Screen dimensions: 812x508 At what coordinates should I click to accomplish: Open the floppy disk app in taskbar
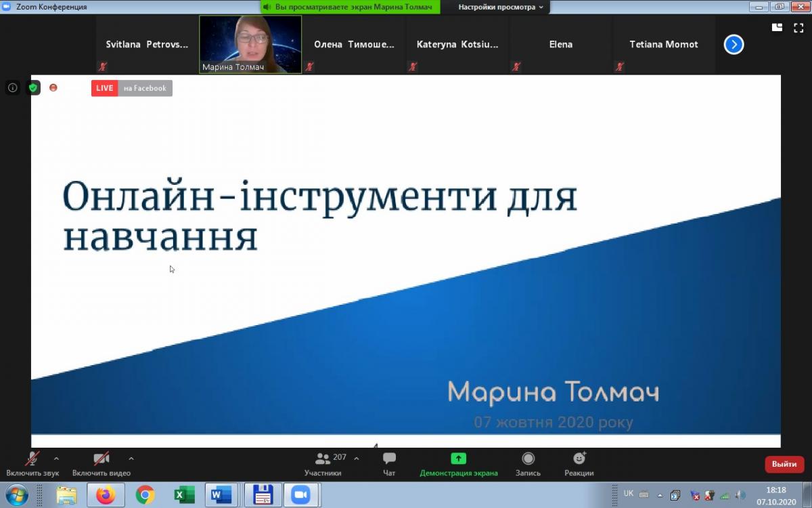[263, 495]
